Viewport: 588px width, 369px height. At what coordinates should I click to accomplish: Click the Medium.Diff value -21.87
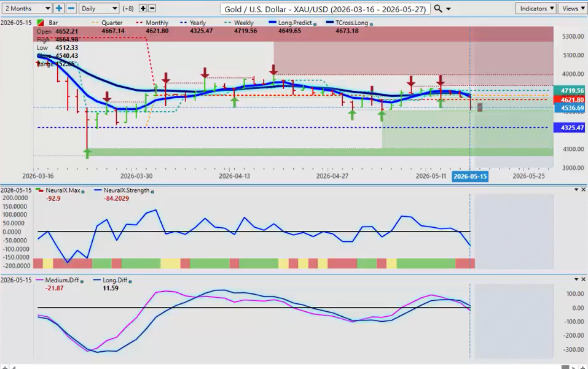point(54,288)
